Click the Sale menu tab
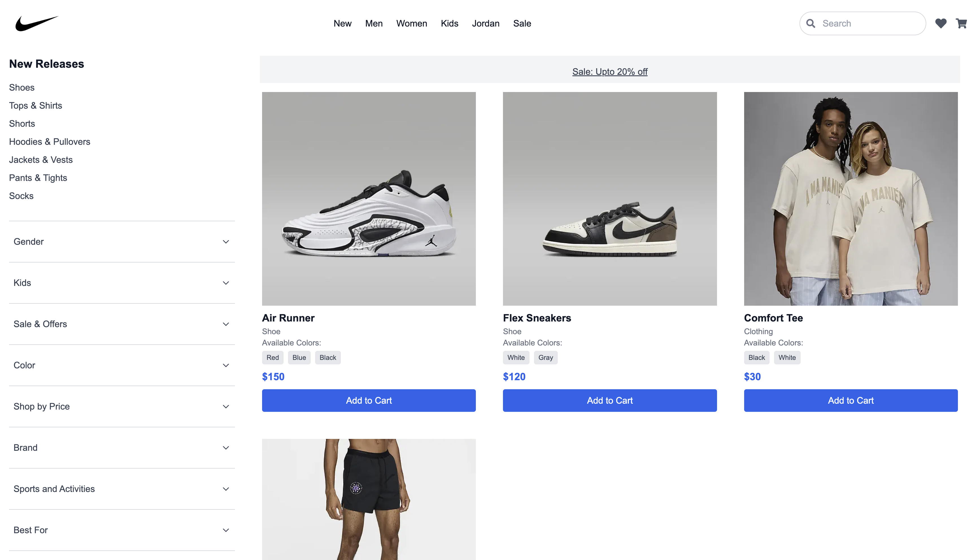 coord(522,23)
